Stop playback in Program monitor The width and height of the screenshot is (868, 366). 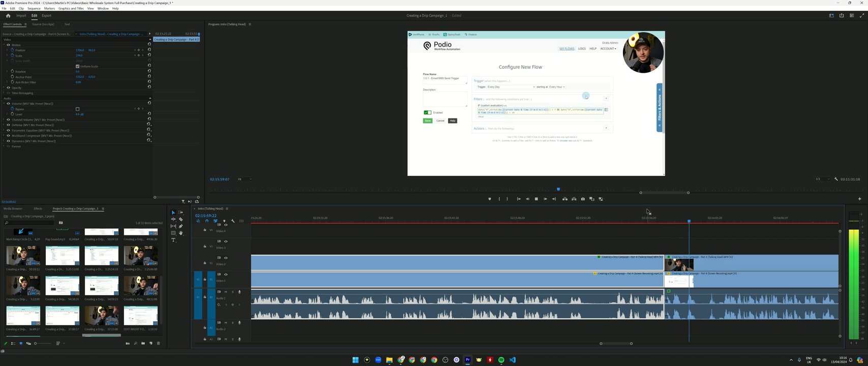[536, 199]
